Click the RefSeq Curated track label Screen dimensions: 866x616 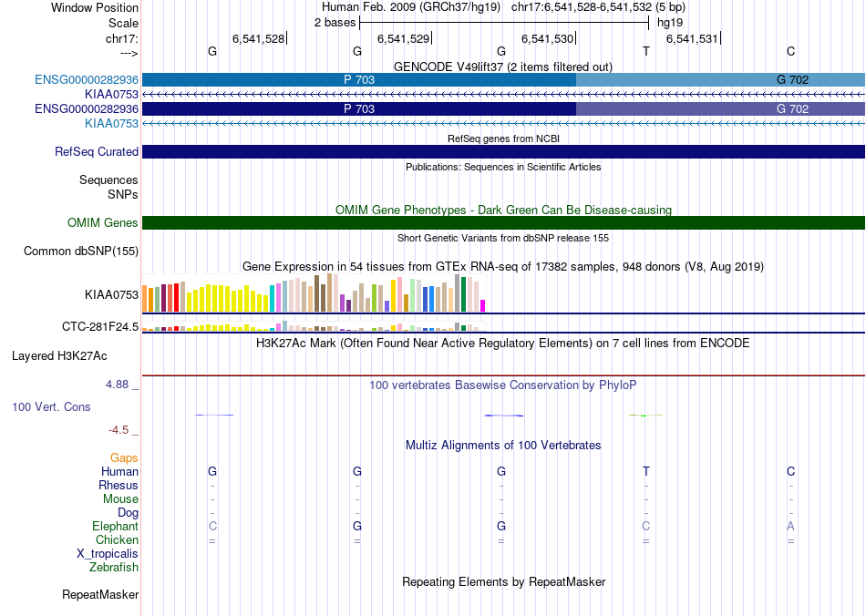point(97,152)
